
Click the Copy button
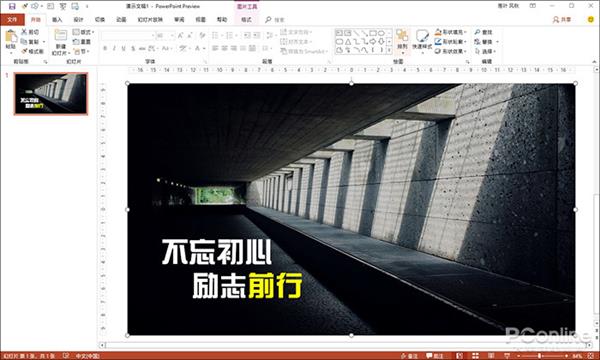31,42
